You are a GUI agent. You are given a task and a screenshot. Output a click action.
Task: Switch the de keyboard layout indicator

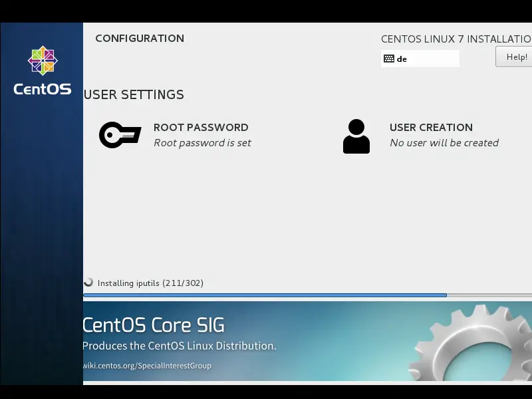[x=420, y=59]
